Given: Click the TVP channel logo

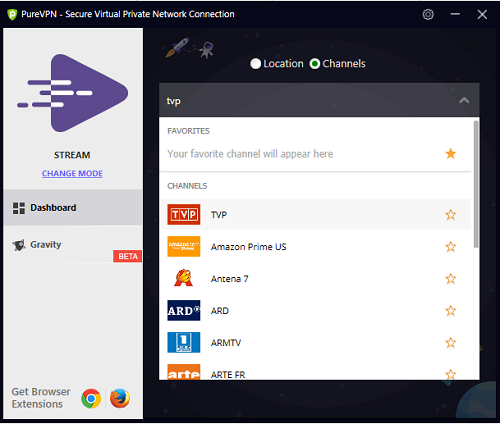Looking at the screenshot, I should 184,215.
